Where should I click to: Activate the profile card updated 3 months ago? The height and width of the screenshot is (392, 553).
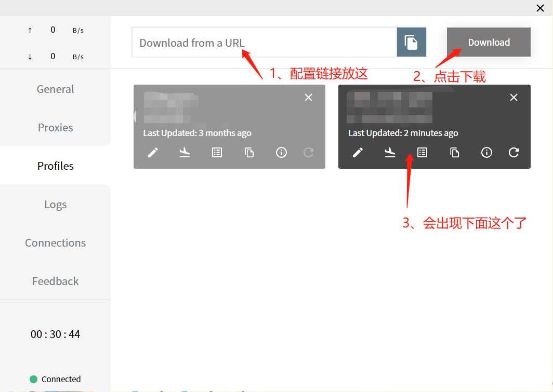229,127
